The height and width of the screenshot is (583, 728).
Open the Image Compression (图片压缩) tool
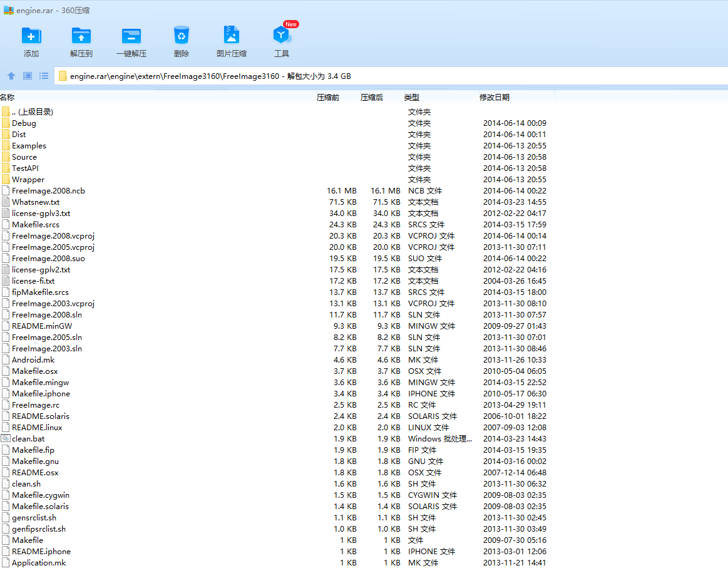pos(231,36)
